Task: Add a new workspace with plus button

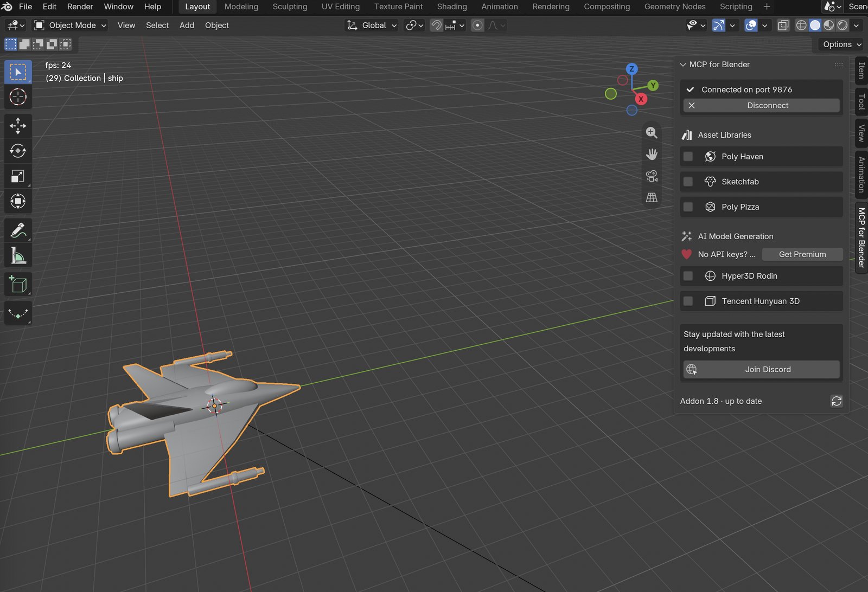Action: pos(767,7)
